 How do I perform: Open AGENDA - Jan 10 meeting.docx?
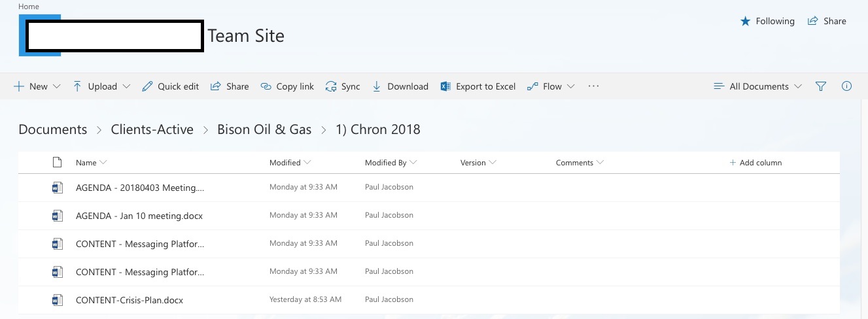point(139,216)
